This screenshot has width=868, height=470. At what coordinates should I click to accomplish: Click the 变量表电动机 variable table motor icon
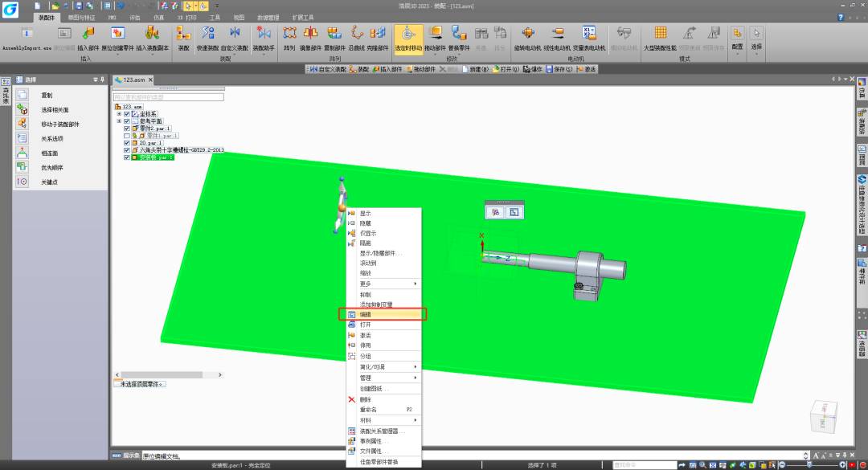(588, 37)
